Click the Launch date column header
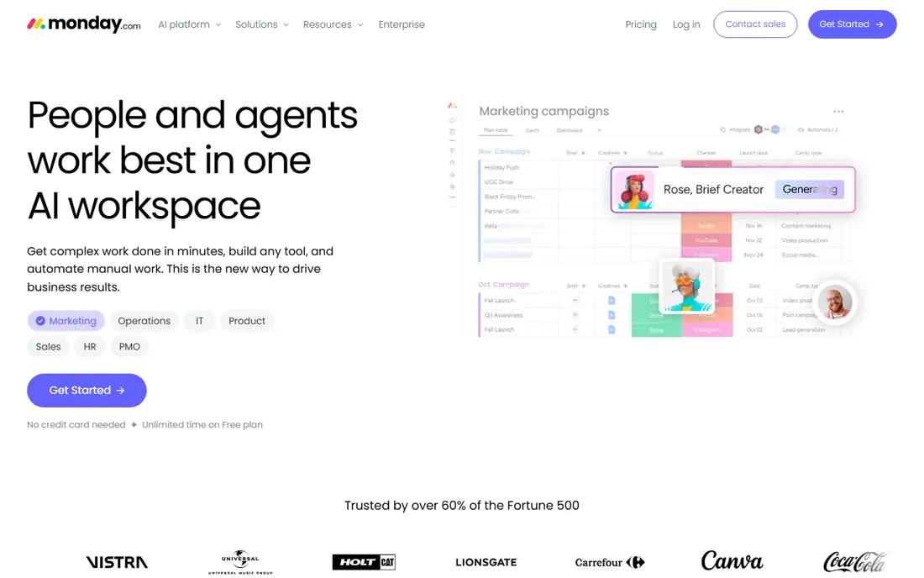924x578 pixels. pyautogui.click(x=753, y=153)
